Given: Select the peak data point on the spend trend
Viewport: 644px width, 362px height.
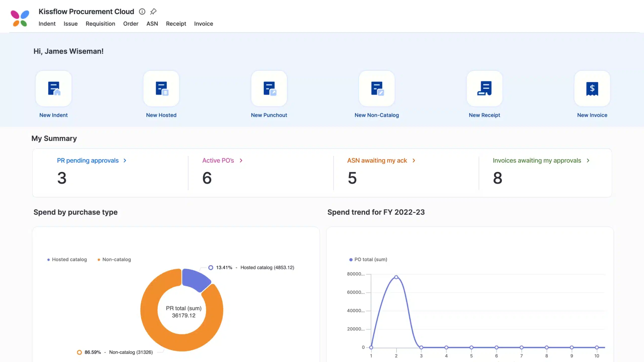Looking at the screenshot, I should [396, 277].
